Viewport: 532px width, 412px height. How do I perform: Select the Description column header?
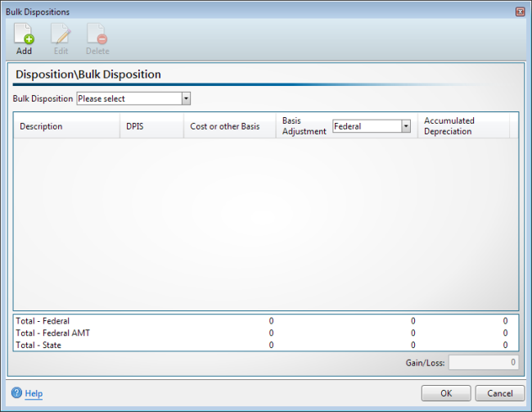(x=41, y=126)
